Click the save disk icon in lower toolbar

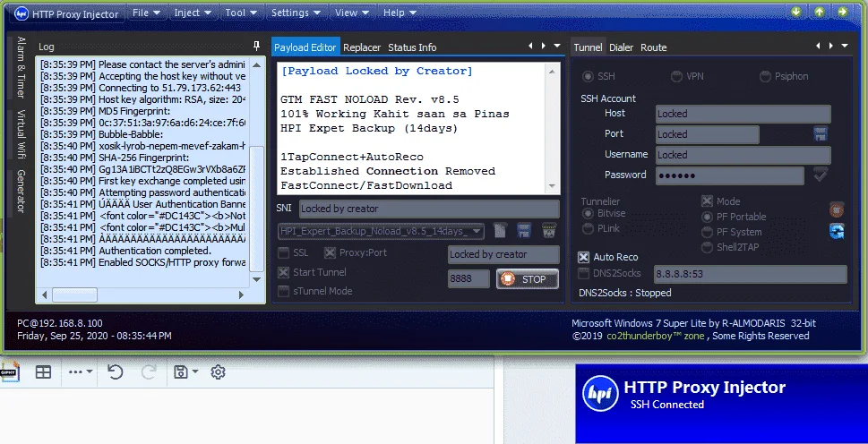pos(180,372)
